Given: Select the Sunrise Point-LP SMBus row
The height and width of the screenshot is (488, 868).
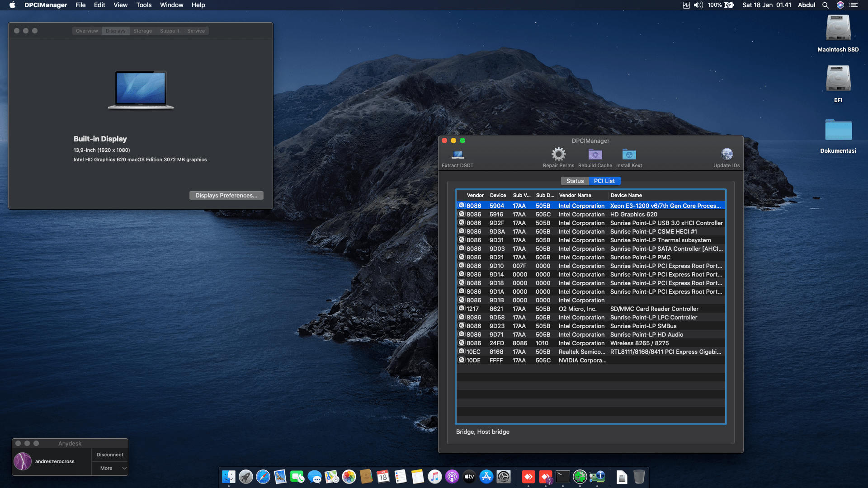Looking at the screenshot, I should click(x=591, y=326).
